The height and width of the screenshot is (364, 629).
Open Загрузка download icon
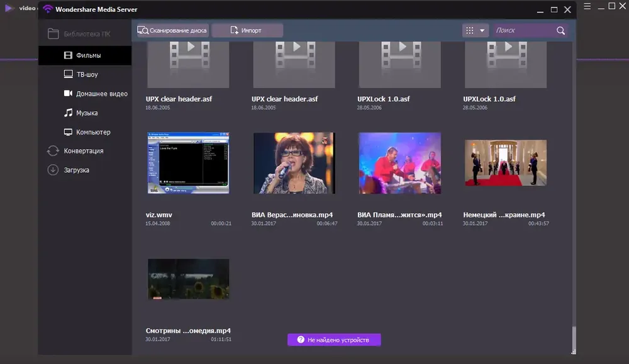coord(53,170)
